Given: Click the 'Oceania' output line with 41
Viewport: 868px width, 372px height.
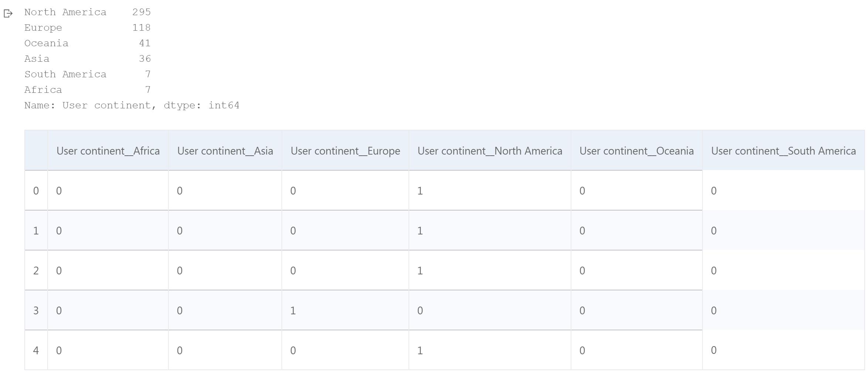Looking at the screenshot, I should (x=88, y=43).
